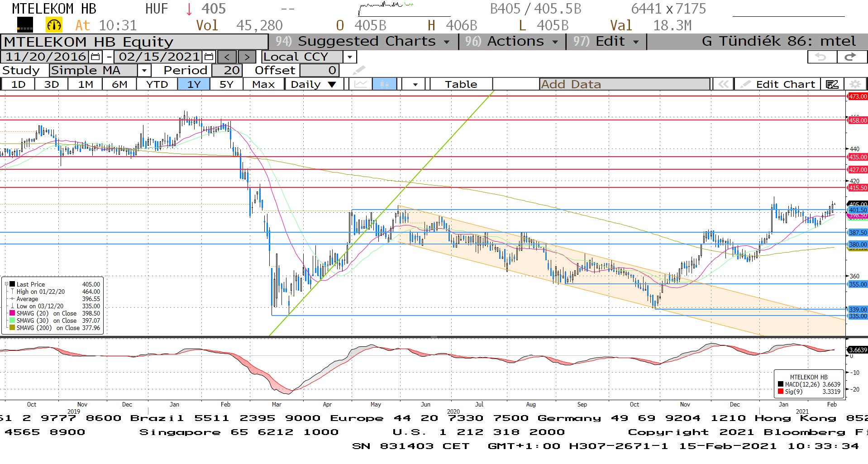Click the 435.00 price level label

point(858,157)
